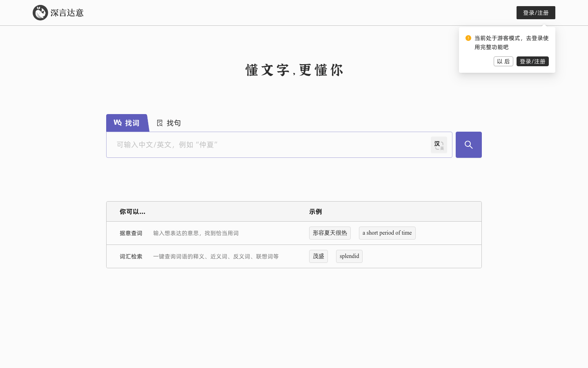The height and width of the screenshot is (368, 588).
Task: Dismiss the guest notice with 以后
Action: pos(503,61)
